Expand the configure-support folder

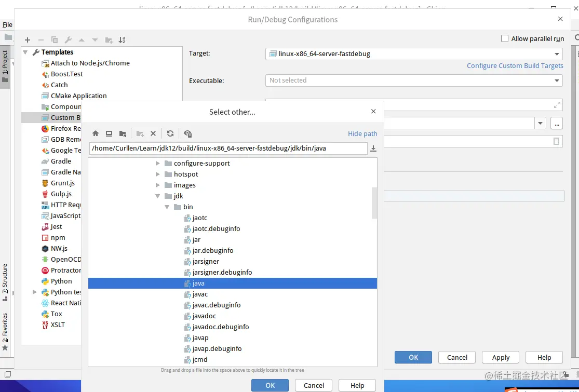tap(158, 163)
